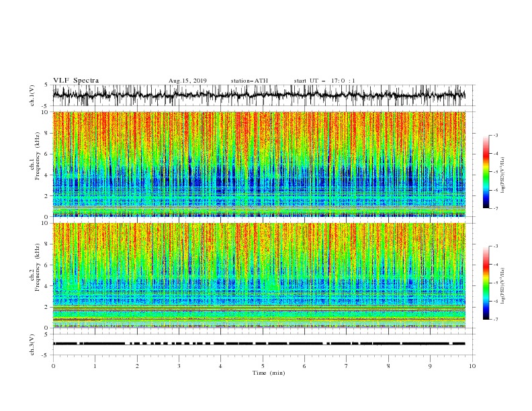Click the "-7" tick on ch.1 colorbar

pyautogui.click(x=496, y=208)
